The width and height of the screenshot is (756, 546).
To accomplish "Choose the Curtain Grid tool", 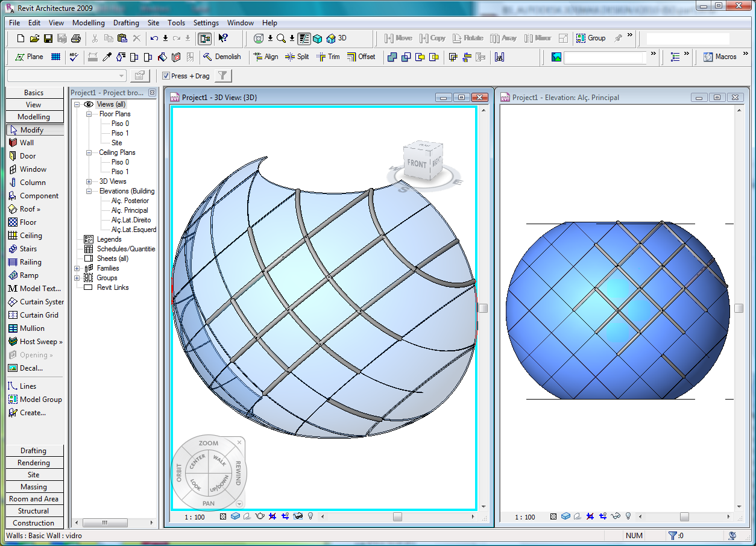I will click(39, 315).
